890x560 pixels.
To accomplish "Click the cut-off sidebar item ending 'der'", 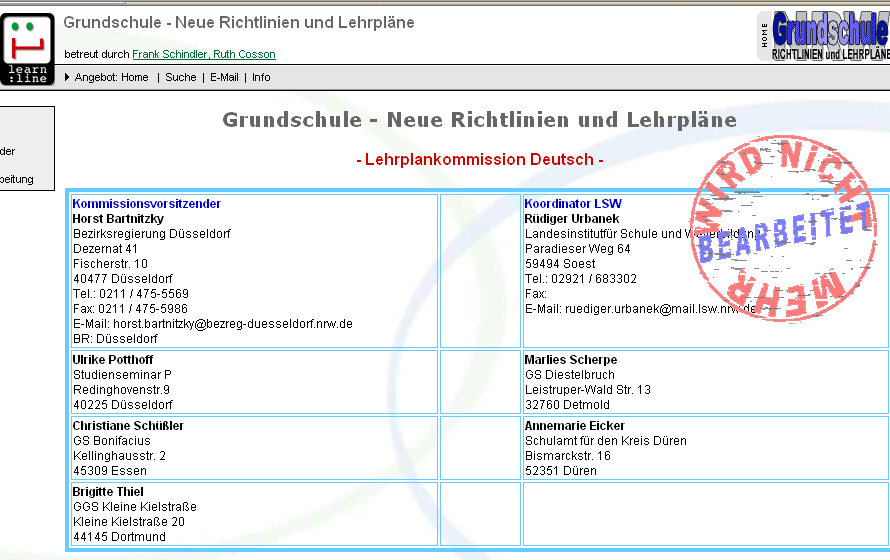I will 8,151.
